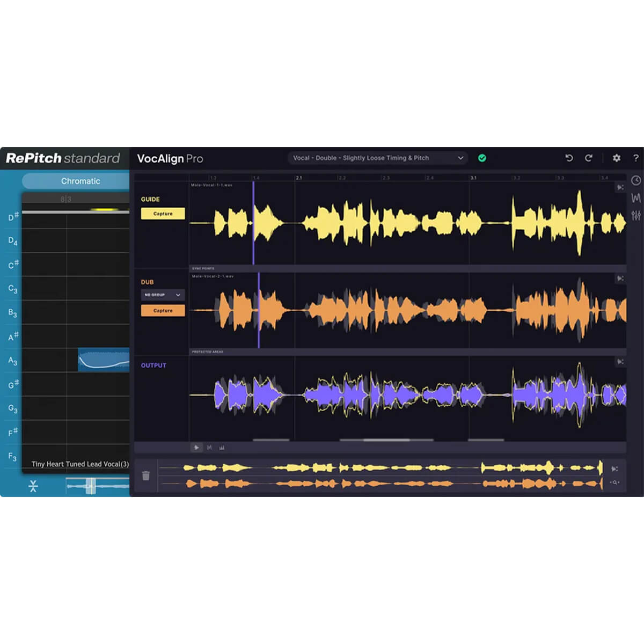Click the orange DUB Capture button
This screenshot has width=644, height=644.
163,310
